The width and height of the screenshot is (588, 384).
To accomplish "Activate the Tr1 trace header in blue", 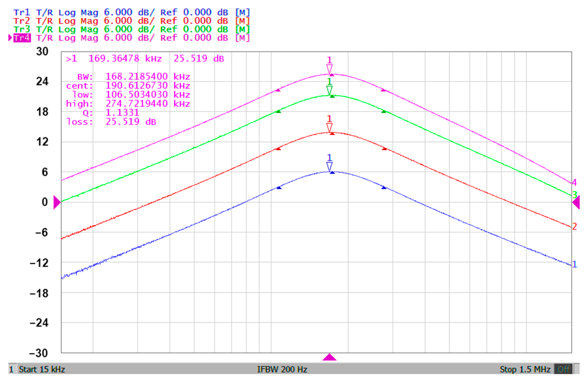I will coord(21,12).
